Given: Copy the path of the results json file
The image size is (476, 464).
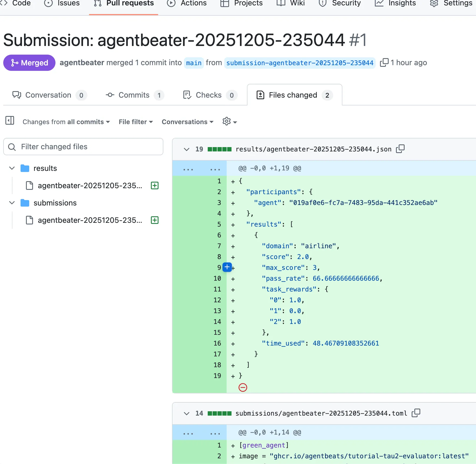Looking at the screenshot, I should (401, 149).
